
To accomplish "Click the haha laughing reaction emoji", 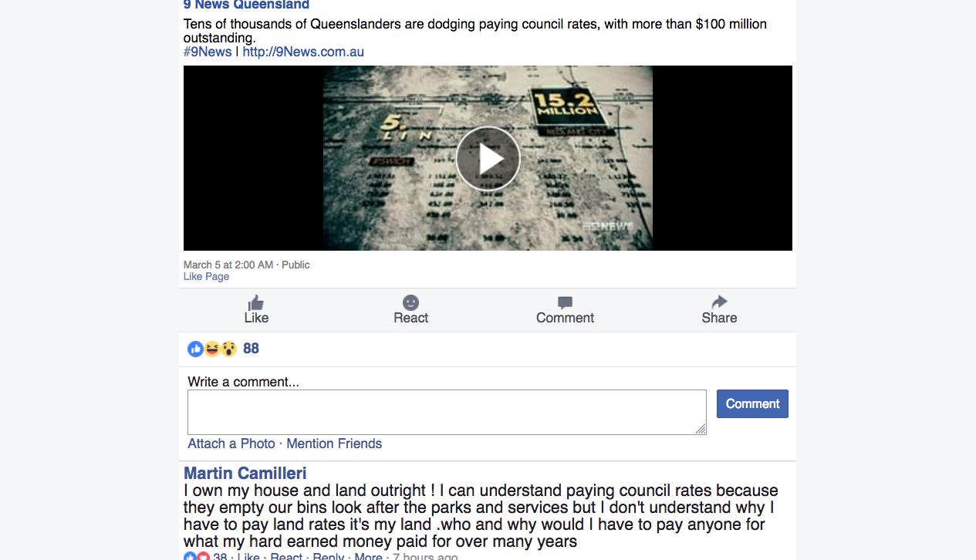I will [212, 349].
